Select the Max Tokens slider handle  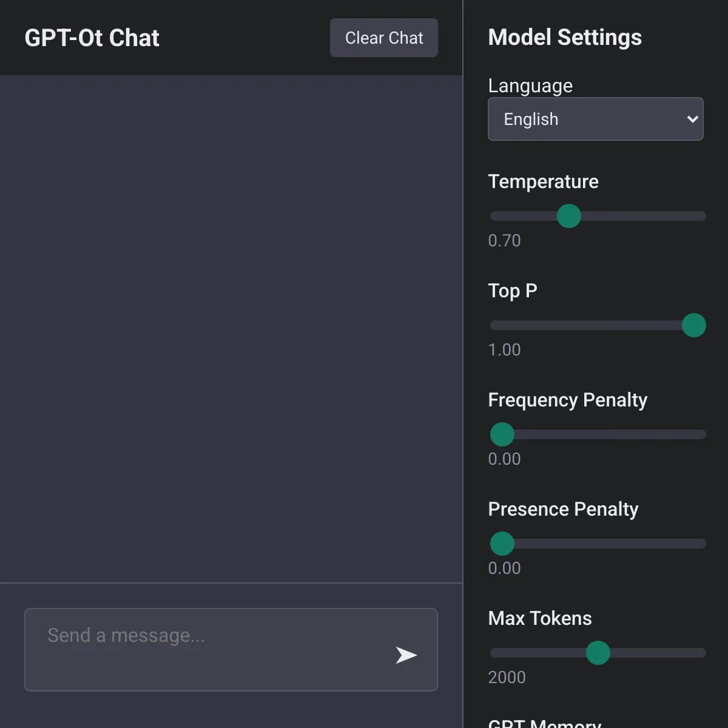(598, 653)
